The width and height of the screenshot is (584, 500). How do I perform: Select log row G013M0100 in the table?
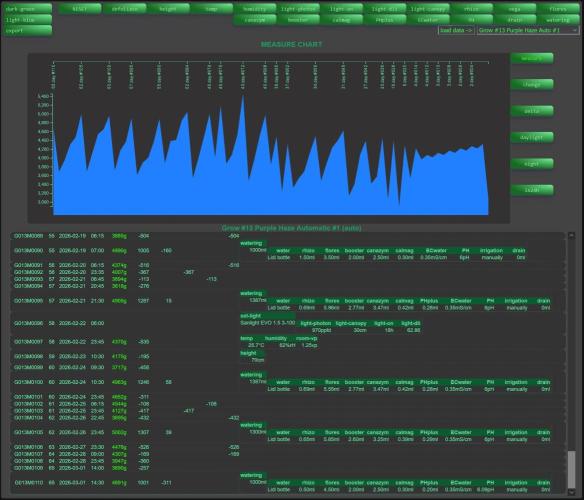pyautogui.click(x=287, y=382)
